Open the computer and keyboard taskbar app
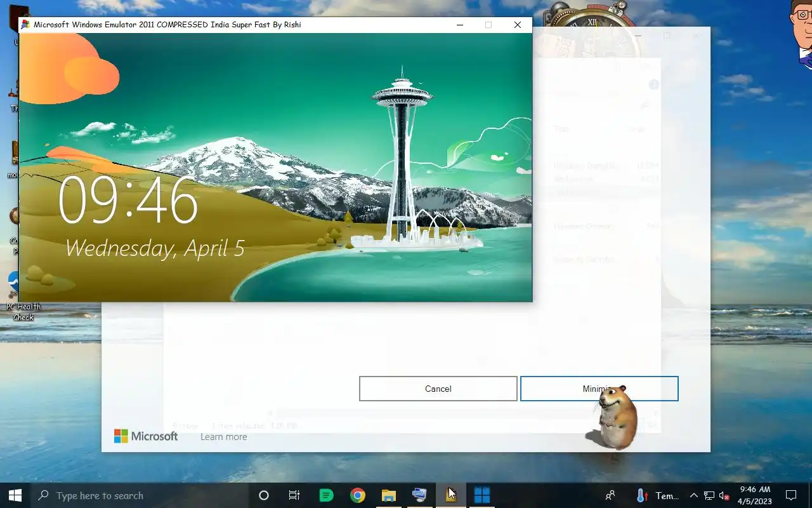Screen dimensions: 812x508 (x=419, y=495)
